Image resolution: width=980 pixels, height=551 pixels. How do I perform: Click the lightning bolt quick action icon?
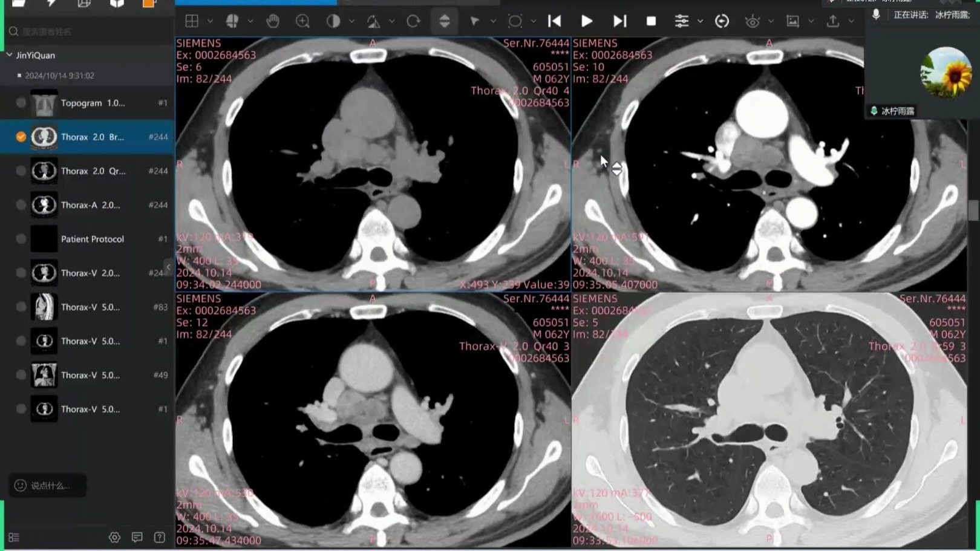tap(51, 3)
